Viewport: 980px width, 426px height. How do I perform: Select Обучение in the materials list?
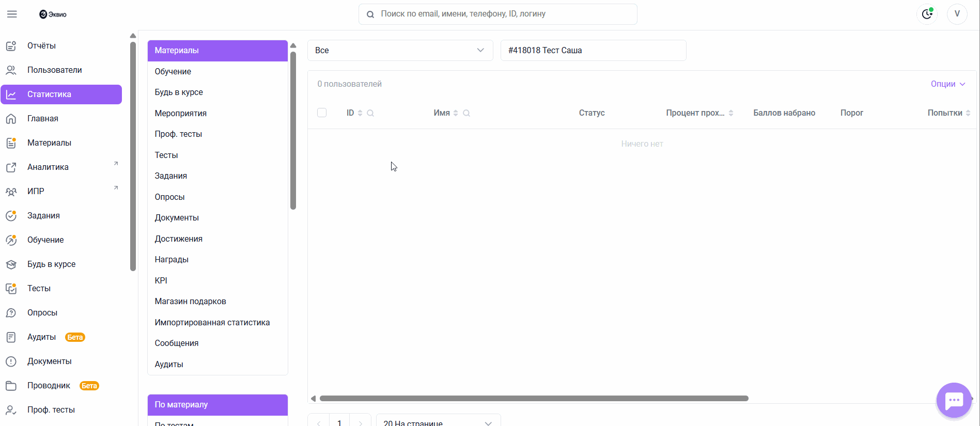217,72
